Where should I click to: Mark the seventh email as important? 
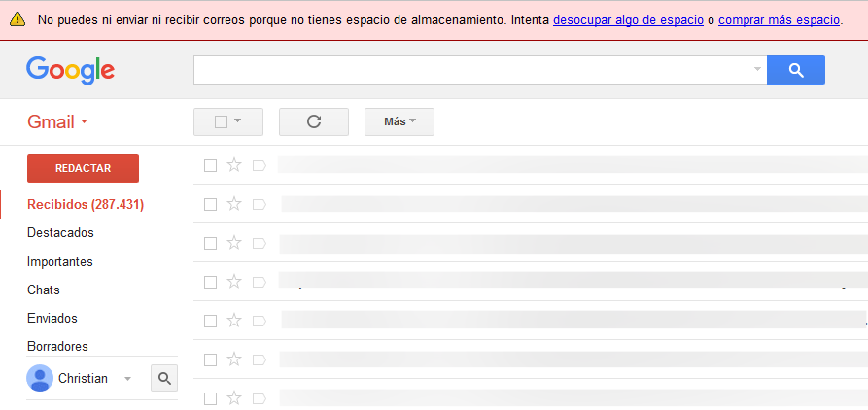[260, 398]
